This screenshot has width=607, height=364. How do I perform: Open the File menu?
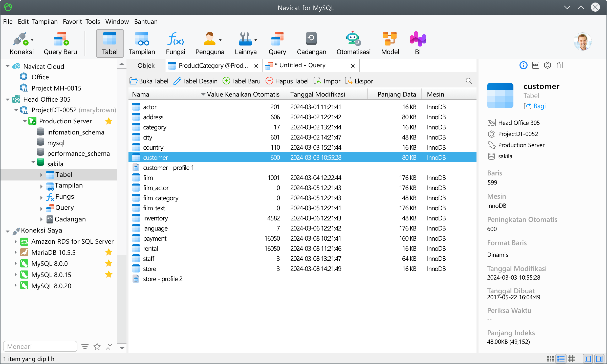[8, 21]
